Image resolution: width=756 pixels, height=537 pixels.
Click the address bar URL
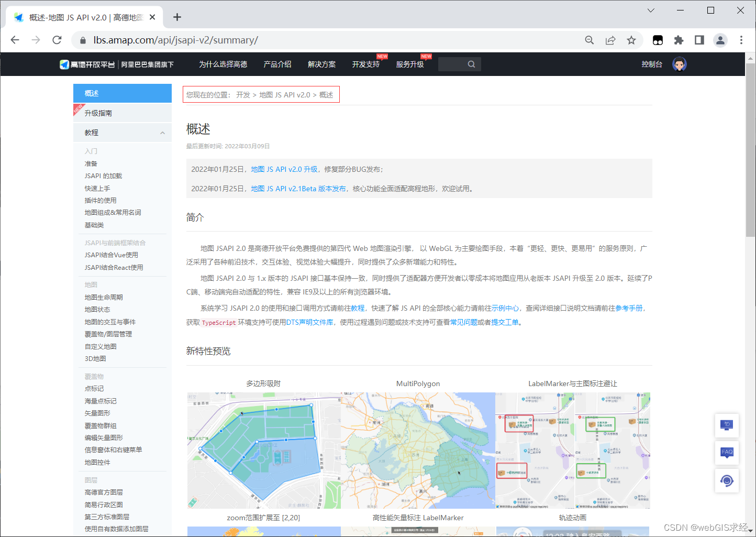(175, 40)
